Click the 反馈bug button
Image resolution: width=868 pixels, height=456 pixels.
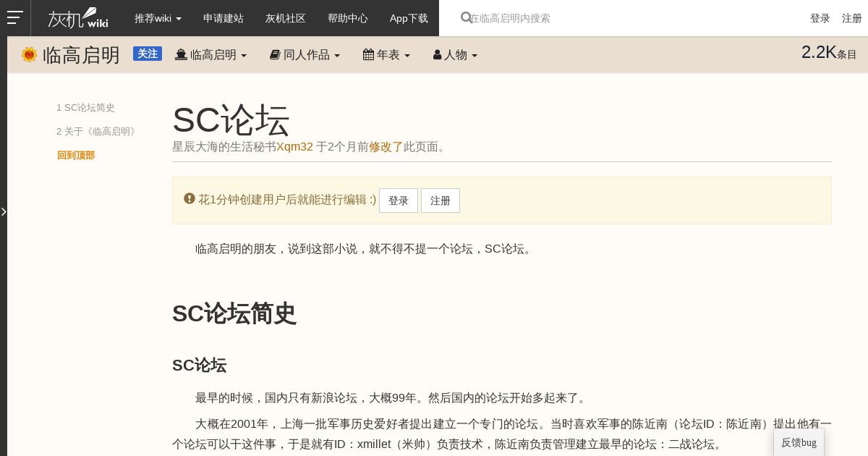[799, 442]
